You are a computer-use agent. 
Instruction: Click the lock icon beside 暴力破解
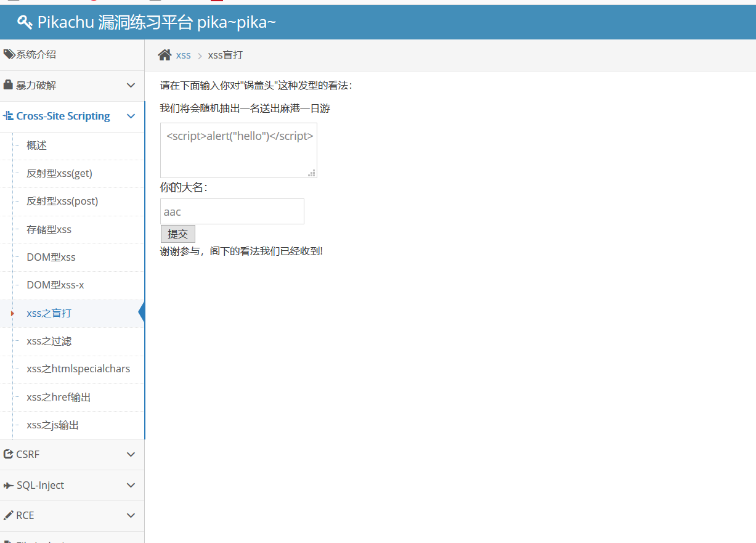(8, 85)
